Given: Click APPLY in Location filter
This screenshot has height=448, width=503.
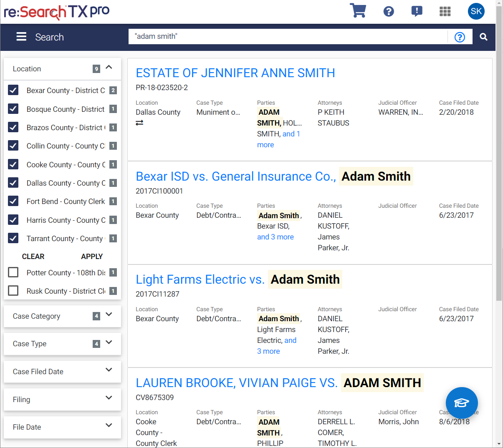Looking at the screenshot, I should click(92, 257).
